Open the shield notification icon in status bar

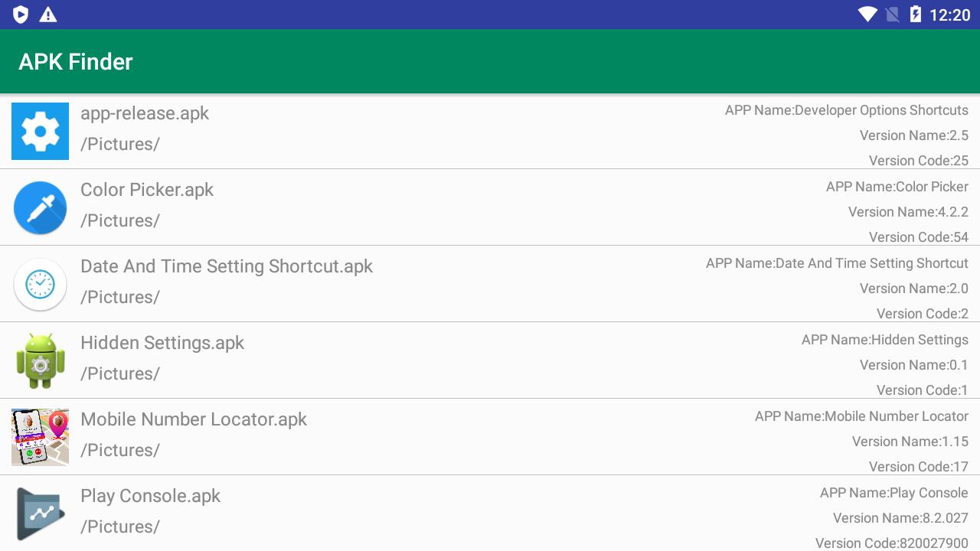[x=21, y=15]
